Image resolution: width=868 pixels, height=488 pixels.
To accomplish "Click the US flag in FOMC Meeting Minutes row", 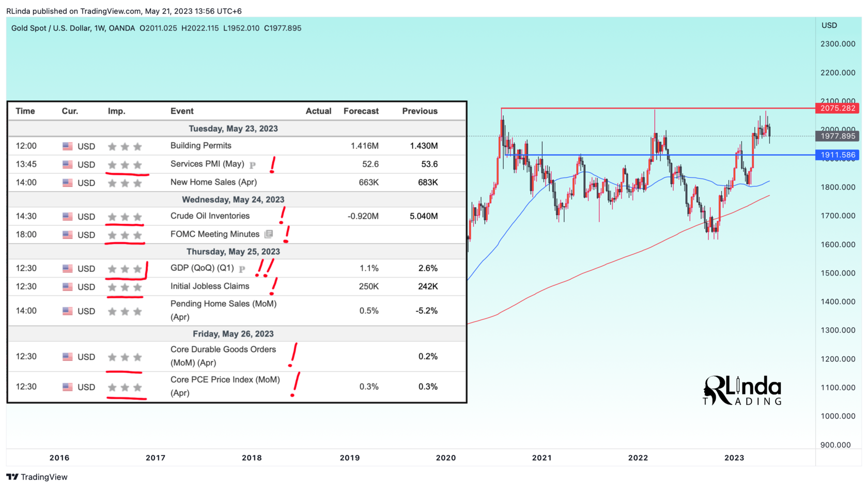I will tap(68, 235).
